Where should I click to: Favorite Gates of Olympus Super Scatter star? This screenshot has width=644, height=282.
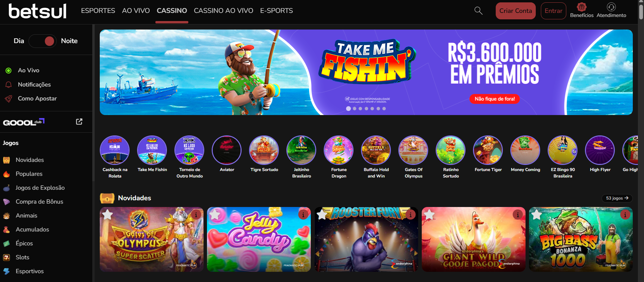pos(108,214)
